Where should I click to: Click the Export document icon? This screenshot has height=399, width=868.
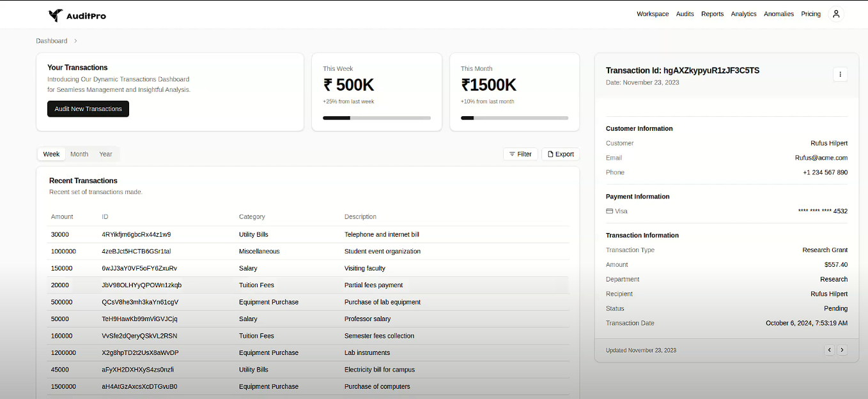click(550, 154)
